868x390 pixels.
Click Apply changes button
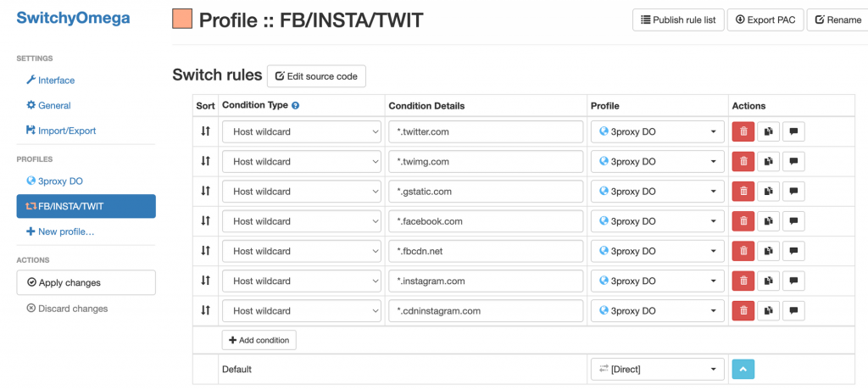[x=86, y=282]
